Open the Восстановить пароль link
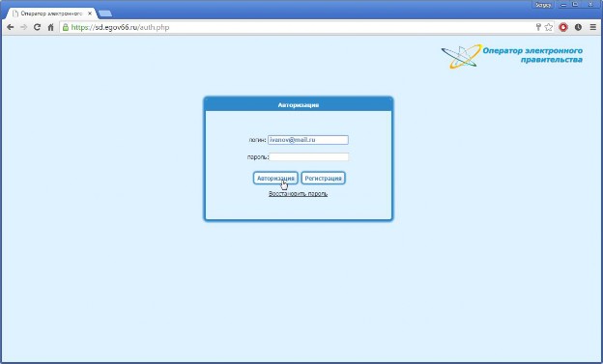This screenshot has height=364, width=603. pos(298,194)
